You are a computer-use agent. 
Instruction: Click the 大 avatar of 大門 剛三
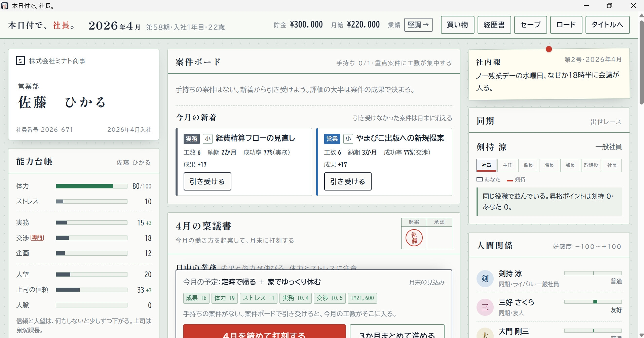click(x=485, y=334)
